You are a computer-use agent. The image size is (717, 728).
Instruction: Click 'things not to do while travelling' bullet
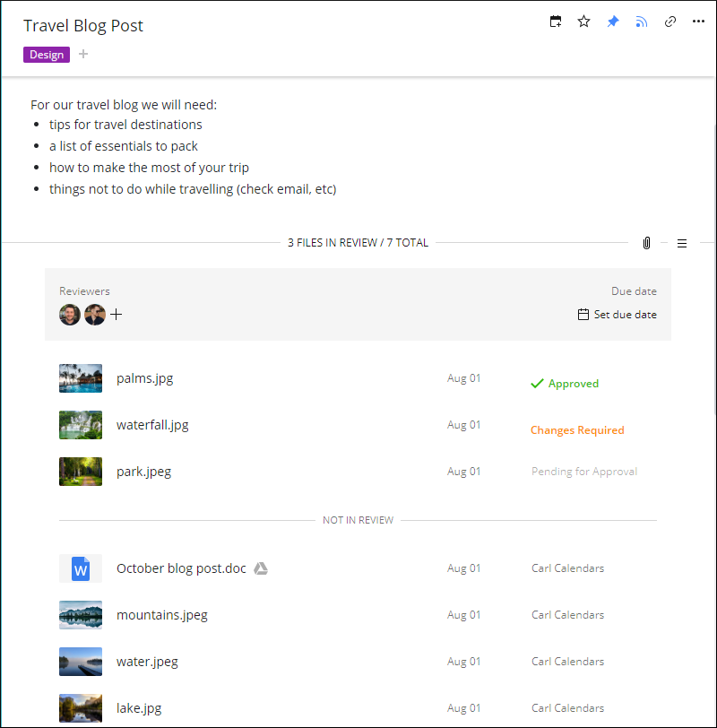point(193,189)
